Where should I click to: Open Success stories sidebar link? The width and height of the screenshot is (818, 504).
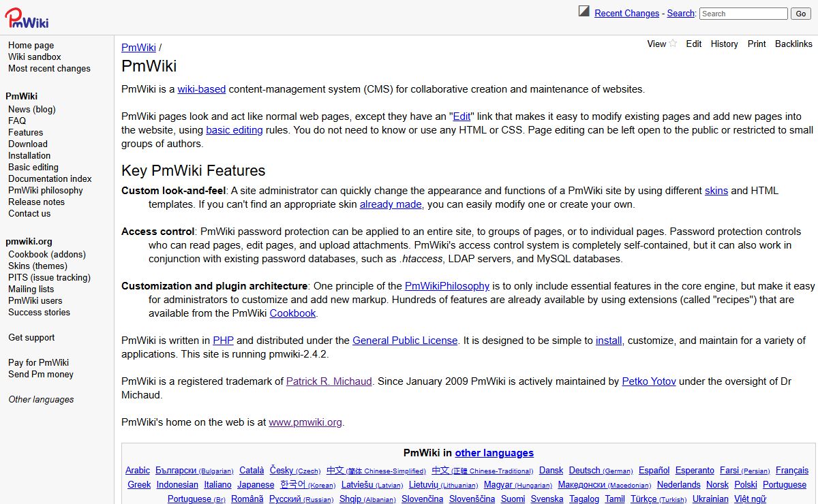point(39,313)
